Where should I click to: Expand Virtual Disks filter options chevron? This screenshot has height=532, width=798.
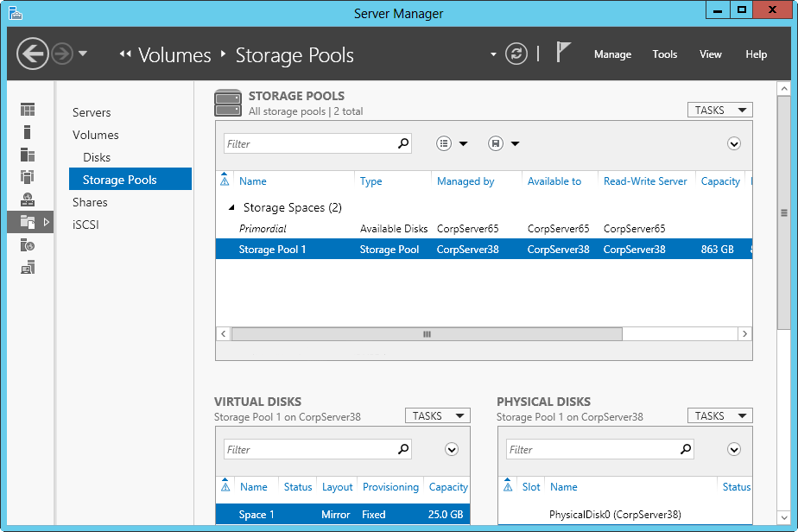[x=452, y=450]
